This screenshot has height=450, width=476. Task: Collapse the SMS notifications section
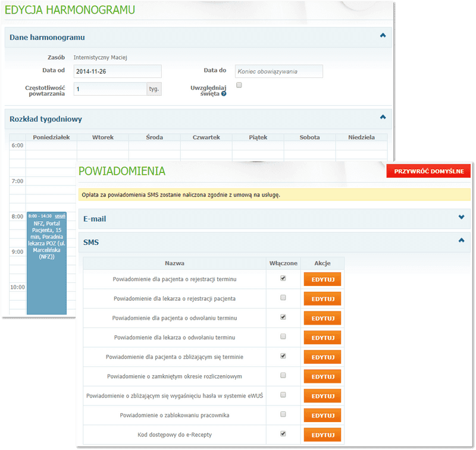462,241
